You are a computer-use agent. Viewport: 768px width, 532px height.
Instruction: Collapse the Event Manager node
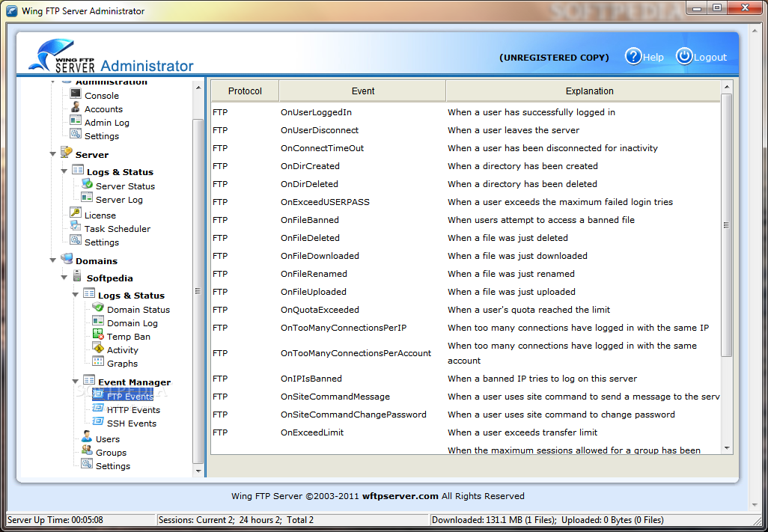(x=76, y=382)
